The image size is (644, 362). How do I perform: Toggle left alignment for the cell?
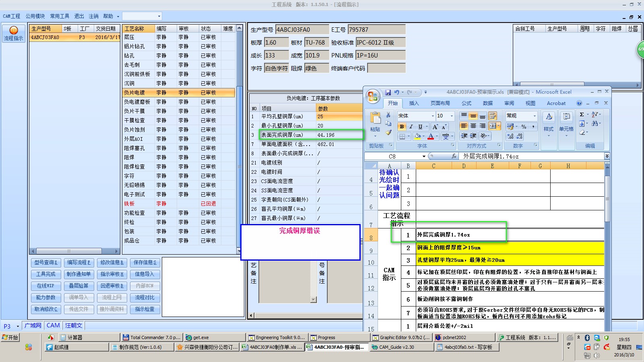pos(464,126)
